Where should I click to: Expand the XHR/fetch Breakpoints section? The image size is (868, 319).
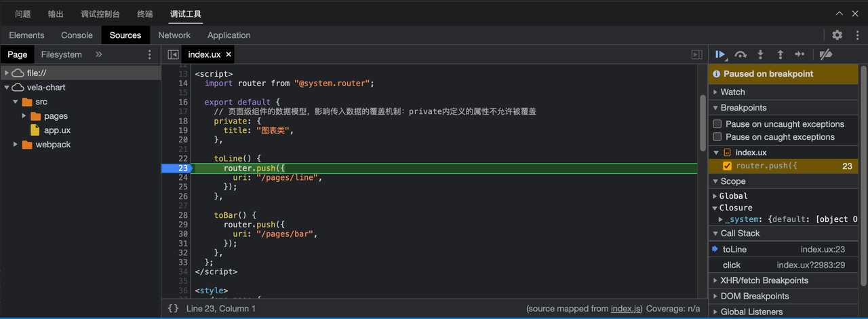[764, 280]
